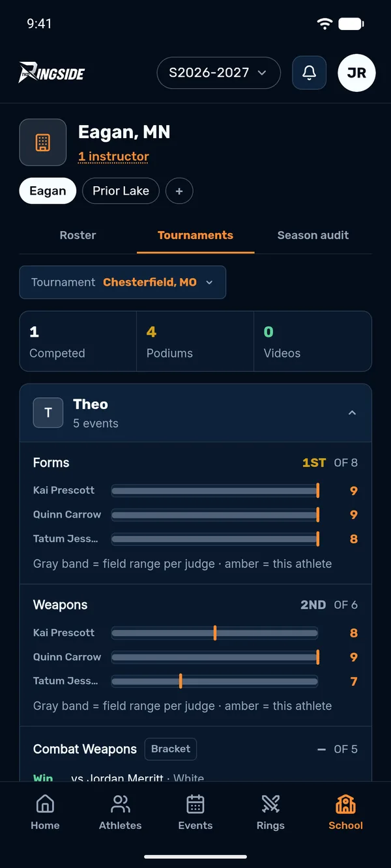
Task: Click Kai Prescott's Weapons score bar
Action: [x=214, y=633]
